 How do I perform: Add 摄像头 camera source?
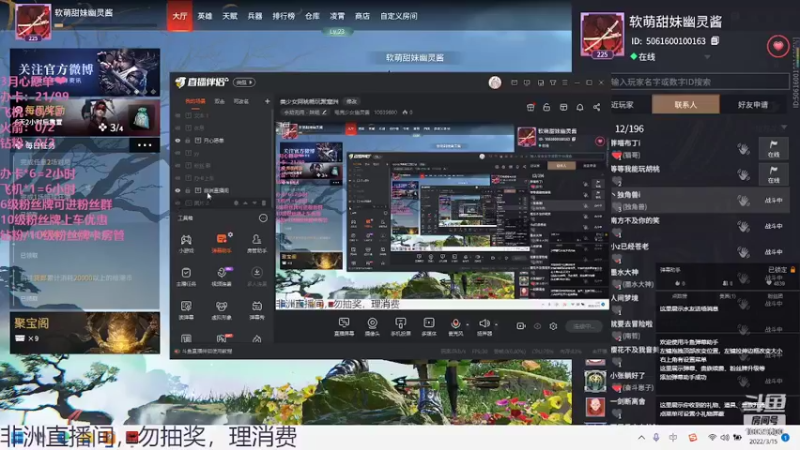point(372,326)
